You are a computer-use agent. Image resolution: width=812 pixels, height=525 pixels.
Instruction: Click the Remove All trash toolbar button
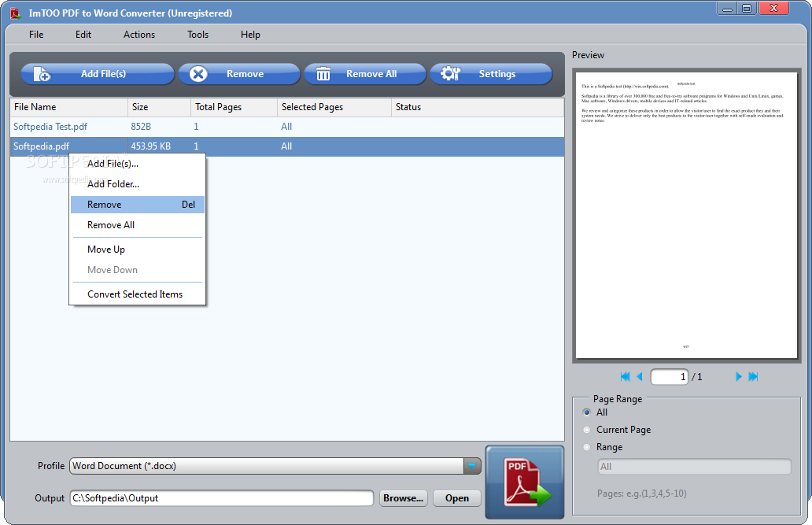365,73
